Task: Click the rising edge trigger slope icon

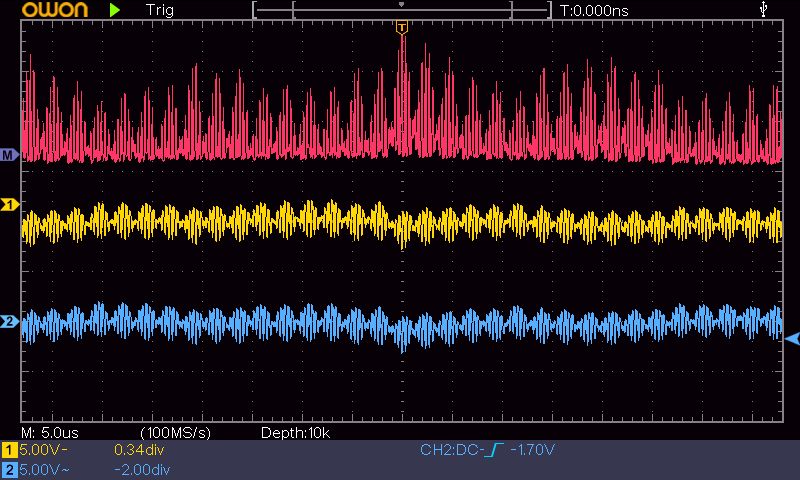Action: point(493,451)
